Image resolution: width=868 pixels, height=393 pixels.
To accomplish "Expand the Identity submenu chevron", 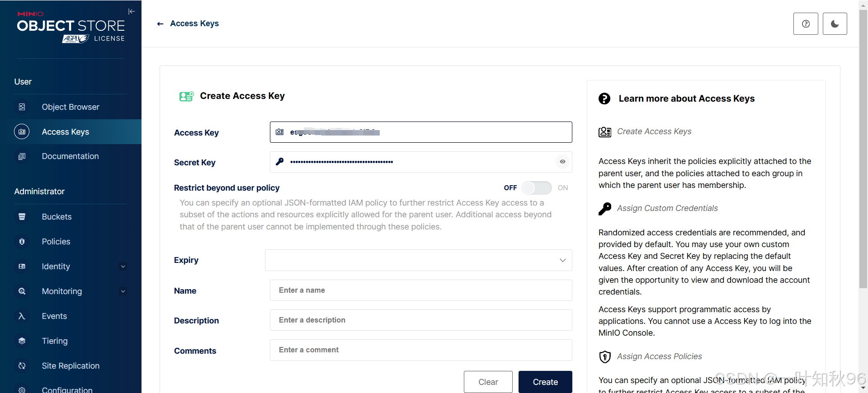I will (123, 267).
